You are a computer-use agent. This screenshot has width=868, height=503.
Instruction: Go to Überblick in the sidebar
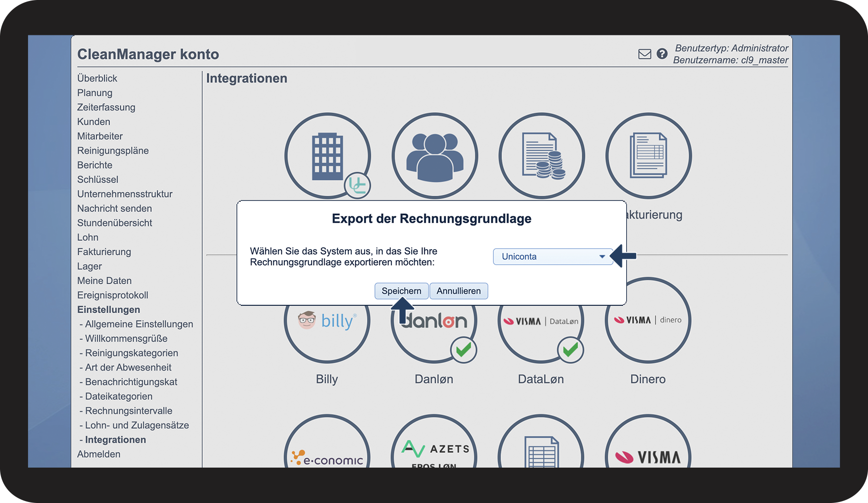(x=97, y=78)
